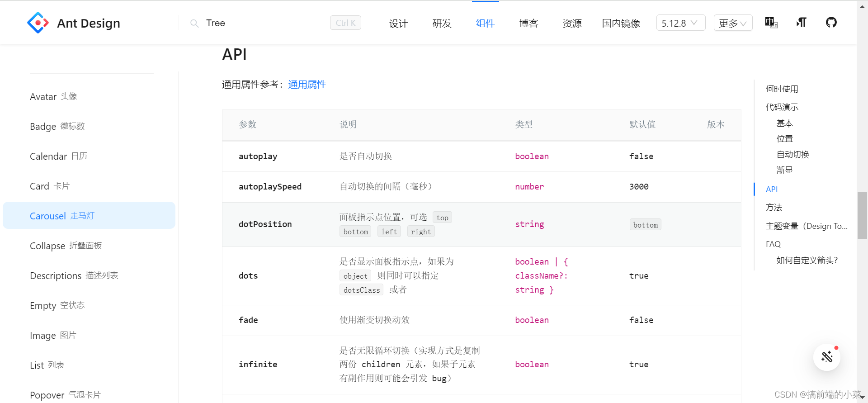Click the 3000 default value
Viewport: 868px width, 403px height.
639,187
